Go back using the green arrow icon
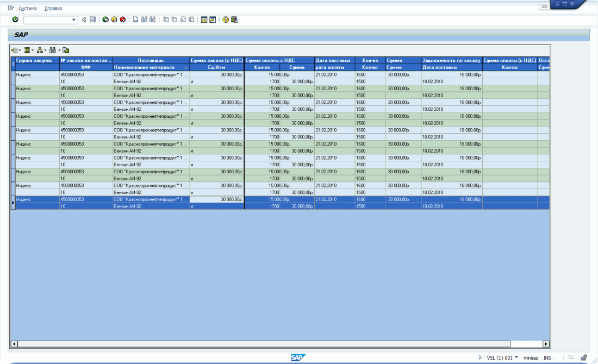Image resolution: width=598 pixels, height=364 pixels. 105,20
